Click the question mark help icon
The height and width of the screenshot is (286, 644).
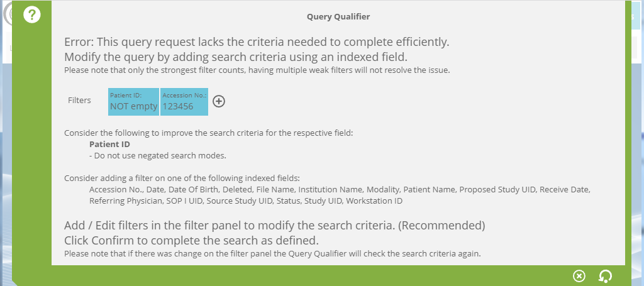pos(32,16)
